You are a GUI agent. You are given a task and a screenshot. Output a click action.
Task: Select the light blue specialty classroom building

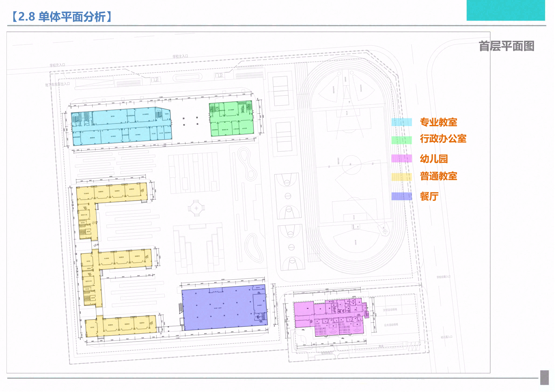121,127
